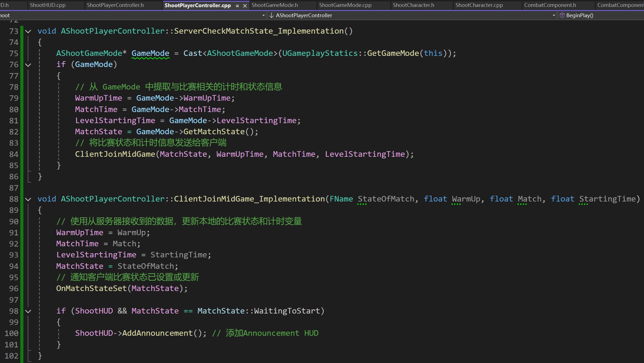Open the ShootGameMode.h tab
This screenshot has width=644, height=363.
[x=275, y=5]
